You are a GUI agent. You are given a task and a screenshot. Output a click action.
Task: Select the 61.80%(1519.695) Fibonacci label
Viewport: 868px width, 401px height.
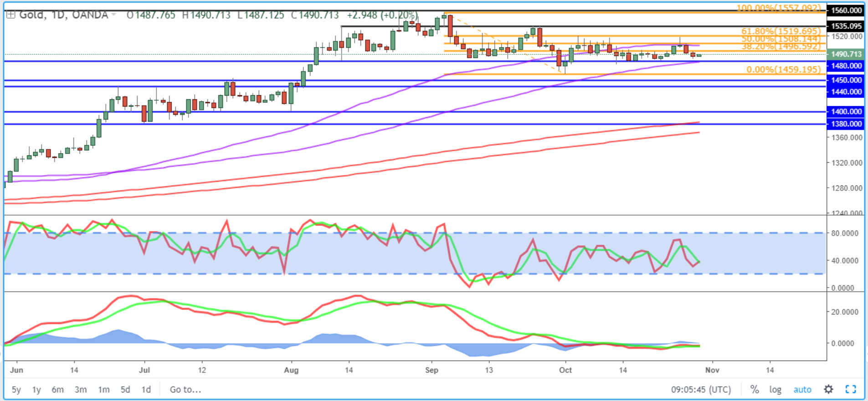tap(781, 31)
